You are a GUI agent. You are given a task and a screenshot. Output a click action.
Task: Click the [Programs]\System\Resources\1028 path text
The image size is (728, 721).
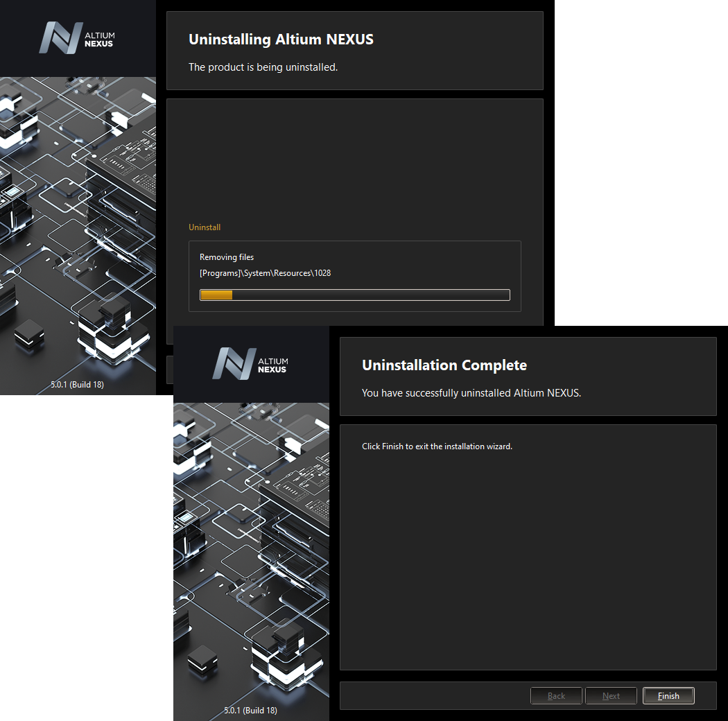click(x=265, y=273)
